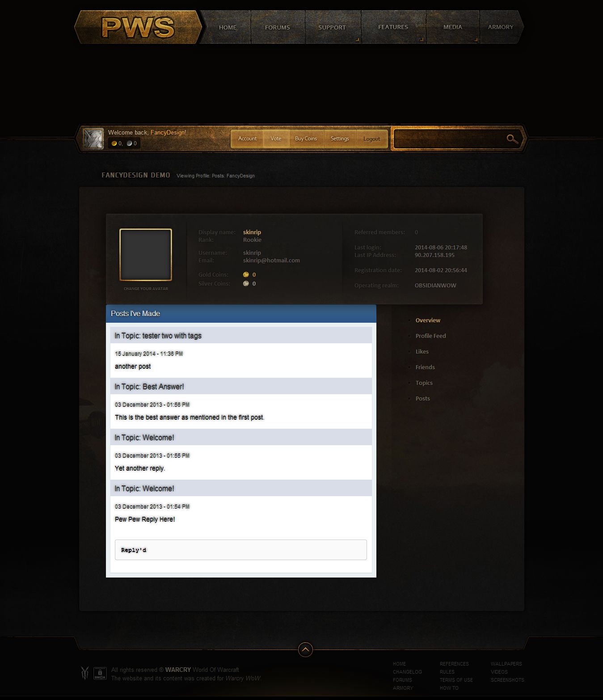Open the Forums navigation item

[x=277, y=27]
